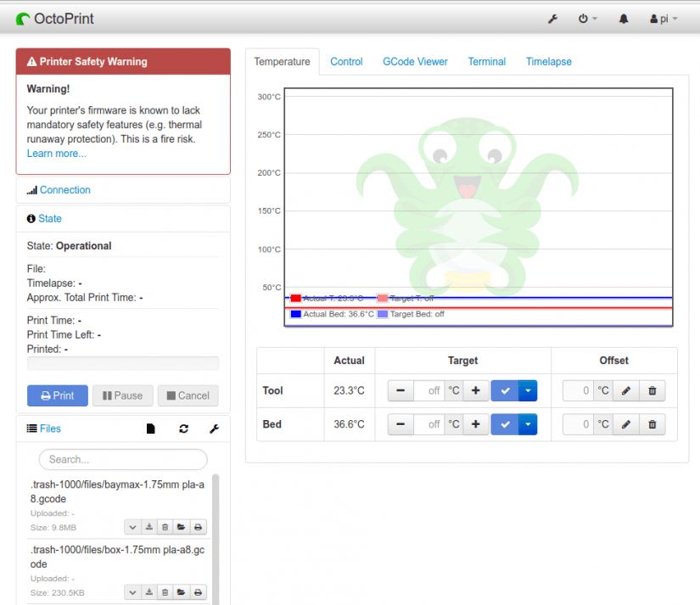The height and width of the screenshot is (605, 700).
Task: Click the Pause button
Action: [x=123, y=395]
